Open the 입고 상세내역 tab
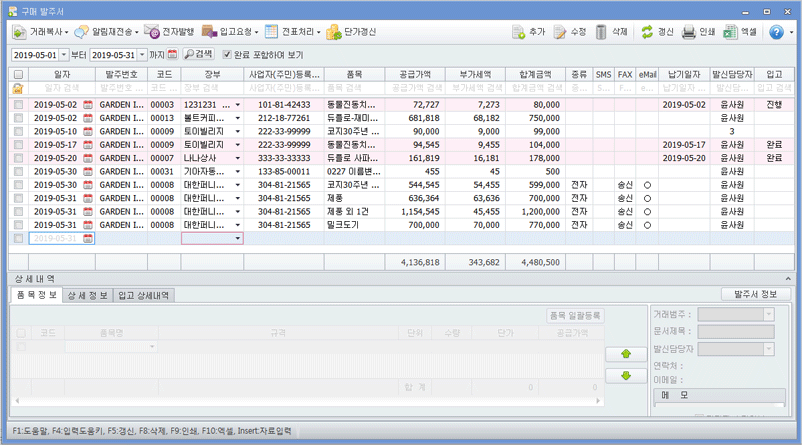This screenshot has height=445, width=802. 144,295
